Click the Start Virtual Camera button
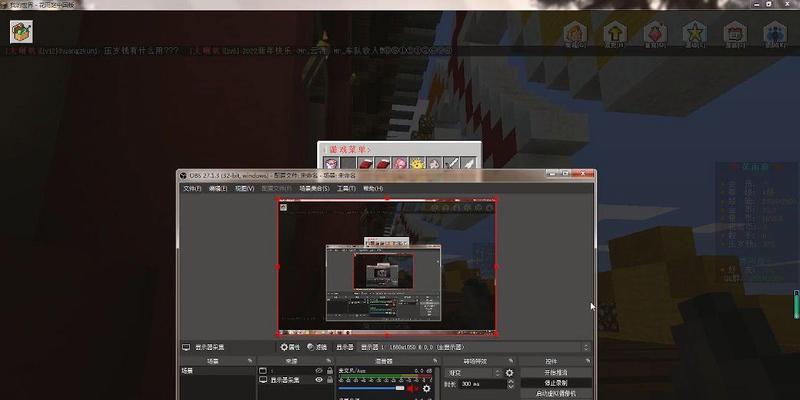Screen dimensions: 800x400 click(x=556, y=393)
